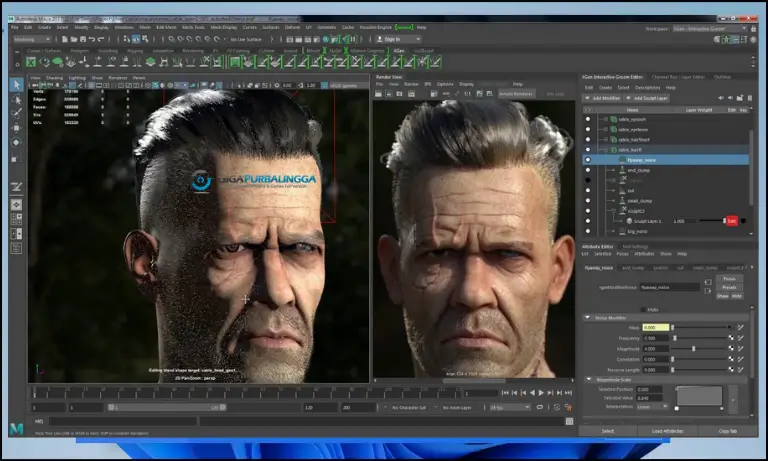Switch to the Outliner tab
Screen dimensions: 768x461
(x=722, y=77)
